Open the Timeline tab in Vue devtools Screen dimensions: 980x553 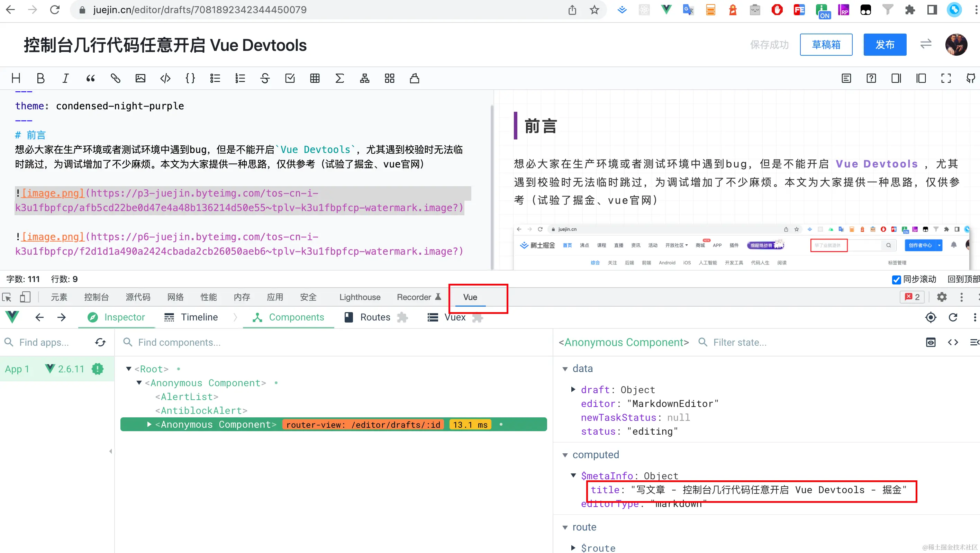click(191, 317)
